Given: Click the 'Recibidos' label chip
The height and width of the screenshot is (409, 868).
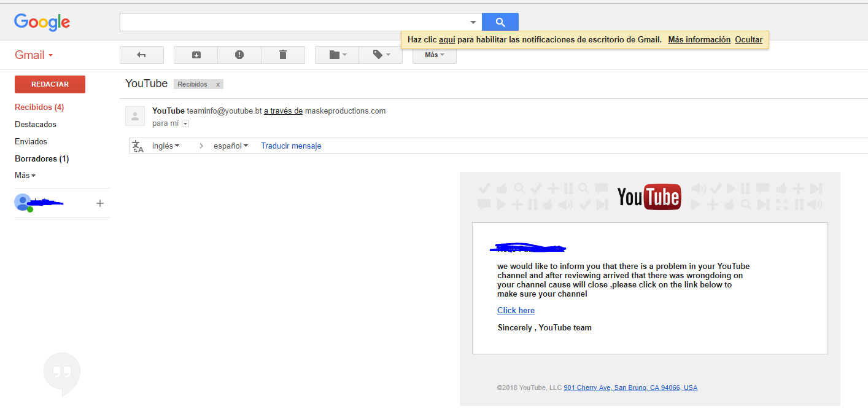Looking at the screenshot, I should [x=193, y=84].
